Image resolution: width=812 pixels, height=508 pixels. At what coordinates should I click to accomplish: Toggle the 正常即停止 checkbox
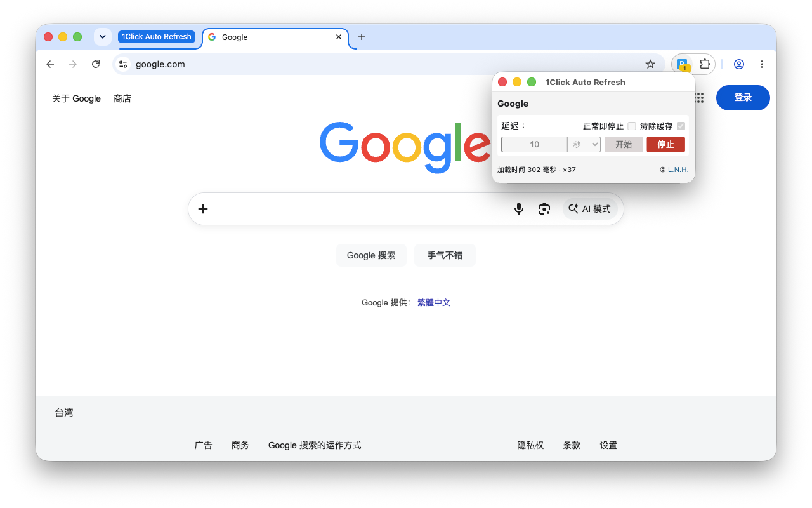(x=632, y=126)
